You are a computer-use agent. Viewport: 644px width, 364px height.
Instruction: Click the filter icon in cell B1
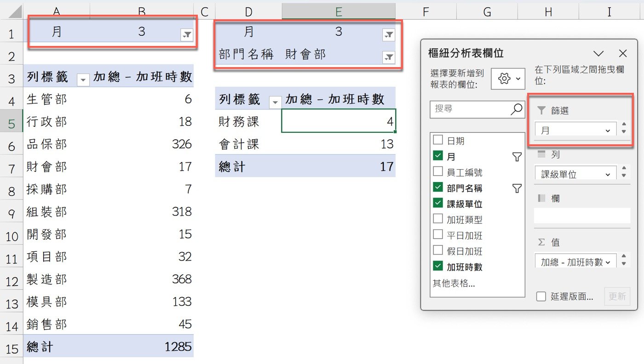click(186, 35)
